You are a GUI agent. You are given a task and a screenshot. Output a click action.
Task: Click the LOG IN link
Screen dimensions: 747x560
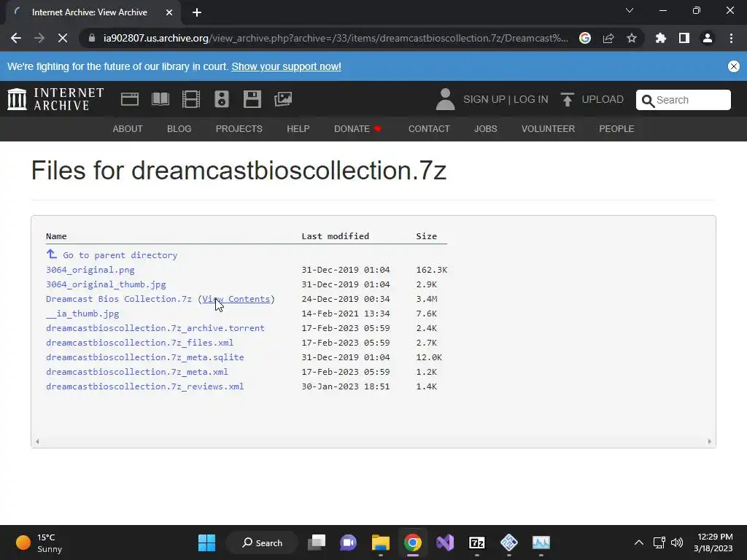[x=531, y=99]
